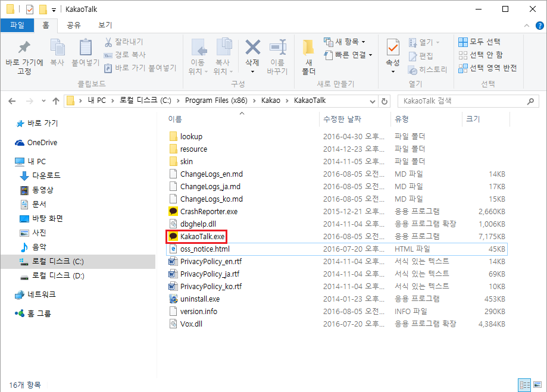This screenshot has height=392, width=547.
Task: Open the New item (새 항목) dropdown
Action: 345,42
